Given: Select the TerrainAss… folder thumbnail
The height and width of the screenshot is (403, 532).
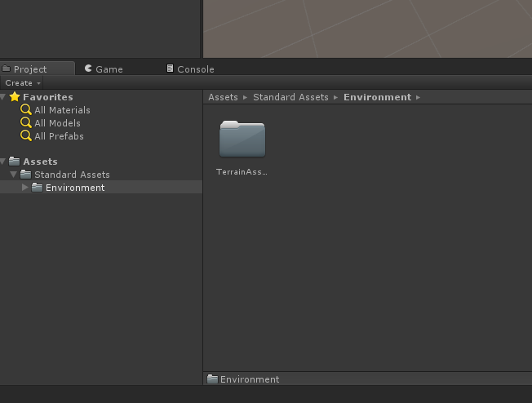Looking at the screenshot, I should (242, 139).
